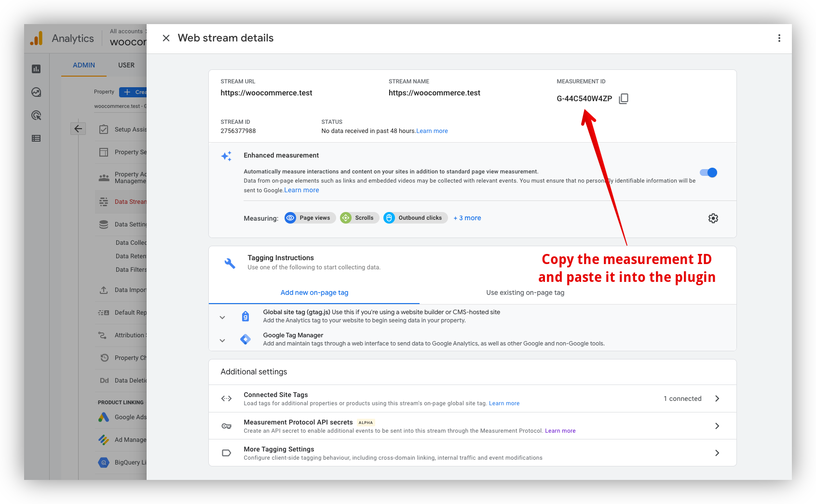The width and height of the screenshot is (816, 504).
Task: Copy the measurement ID with the copy icon
Action: point(623,99)
